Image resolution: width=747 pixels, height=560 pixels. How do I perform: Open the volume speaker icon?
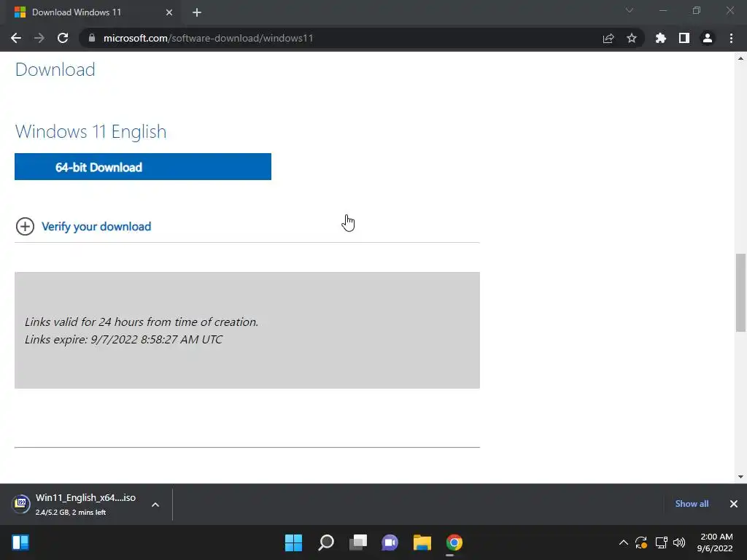coord(679,542)
